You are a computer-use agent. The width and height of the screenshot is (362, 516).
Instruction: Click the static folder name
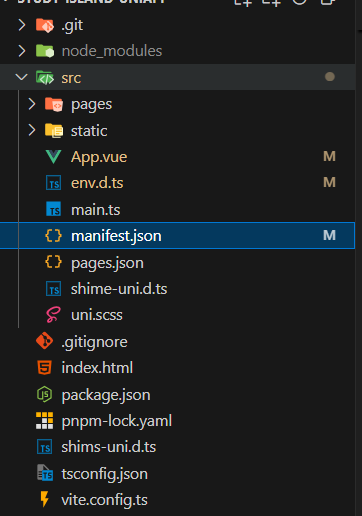[89, 131]
